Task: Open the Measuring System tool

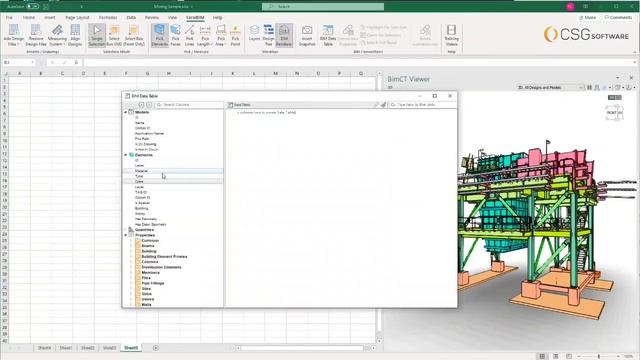Action: pos(57,35)
